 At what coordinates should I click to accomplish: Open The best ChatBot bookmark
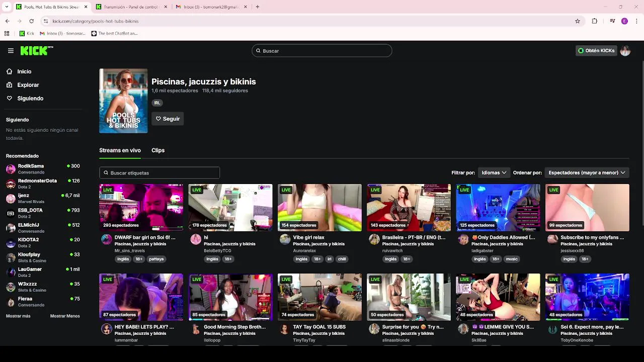114,34
